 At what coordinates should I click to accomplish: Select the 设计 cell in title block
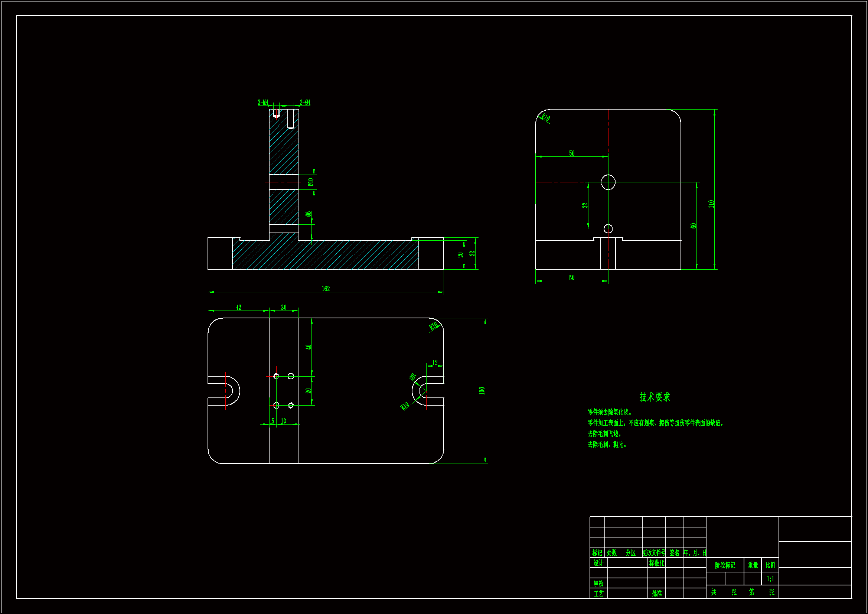598,563
